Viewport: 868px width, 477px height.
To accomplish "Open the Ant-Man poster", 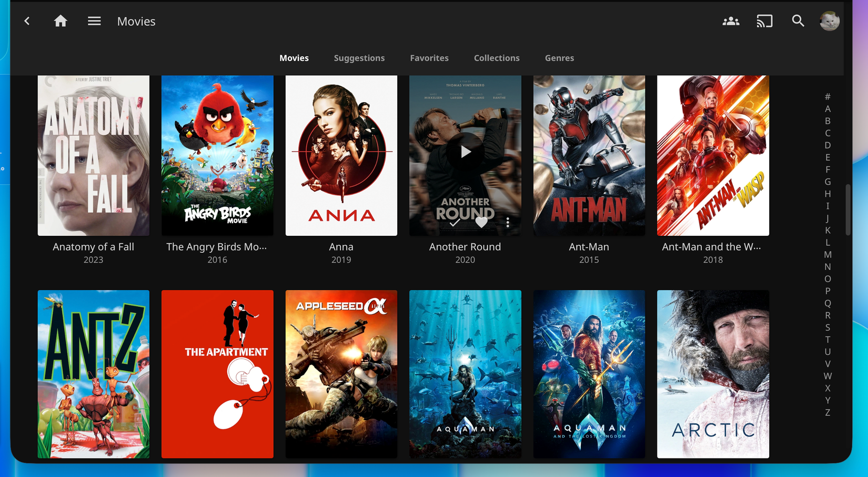I will click(x=589, y=155).
